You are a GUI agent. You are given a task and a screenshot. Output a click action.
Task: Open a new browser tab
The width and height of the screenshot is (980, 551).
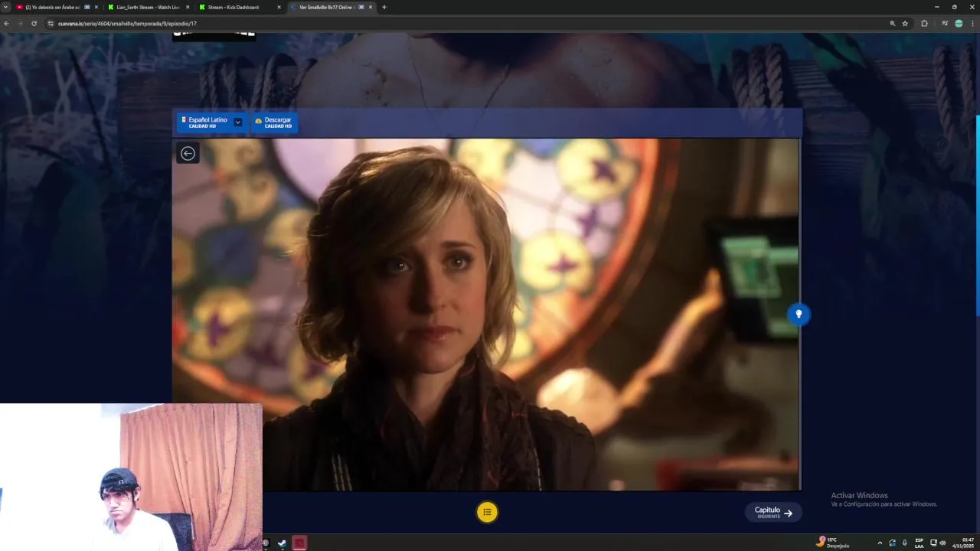coord(384,7)
